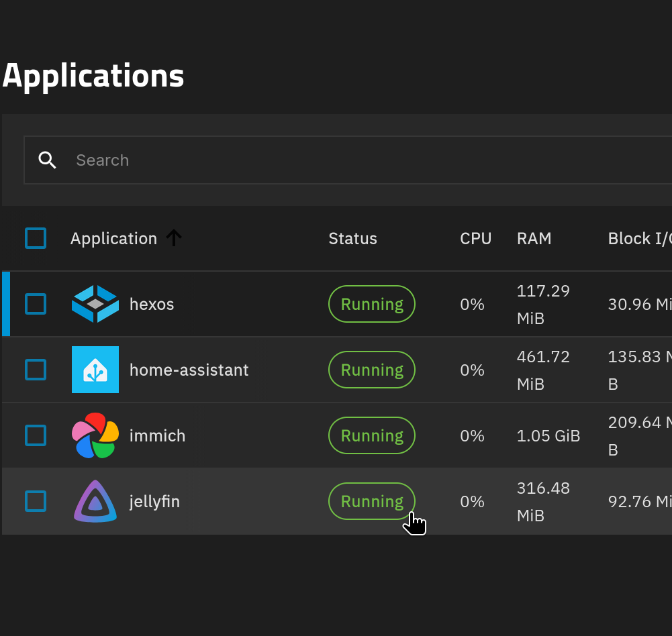Click the 316.48 MiB RAM value
Image resolution: width=672 pixels, height=636 pixels.
543,502
